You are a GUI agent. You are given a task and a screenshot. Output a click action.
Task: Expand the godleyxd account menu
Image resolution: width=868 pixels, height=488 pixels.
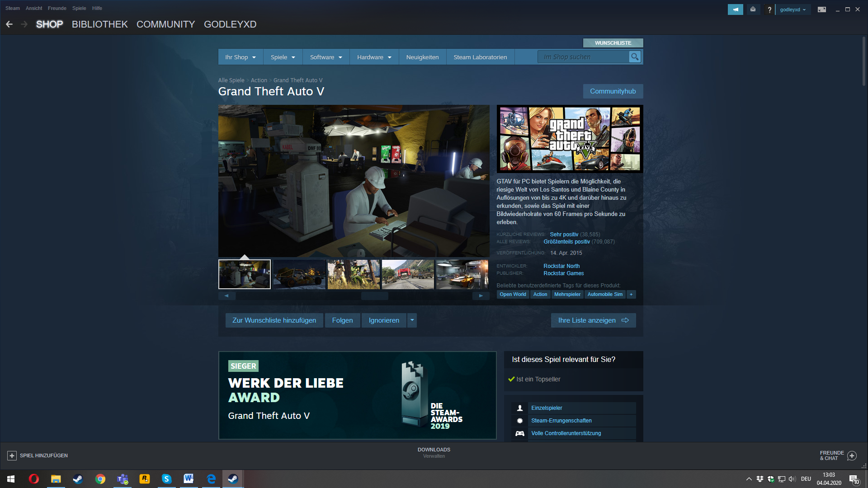click(793, 9)
